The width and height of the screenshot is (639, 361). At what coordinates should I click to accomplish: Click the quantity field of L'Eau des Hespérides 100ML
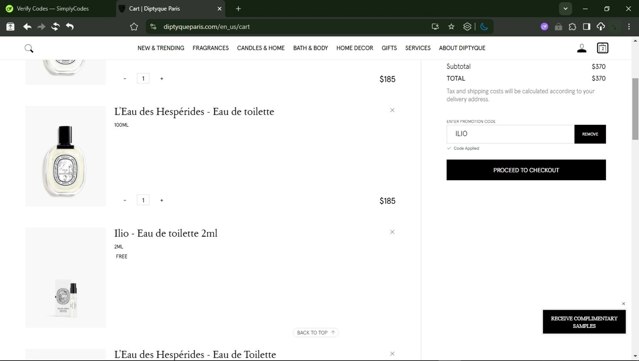click(143, 200)
